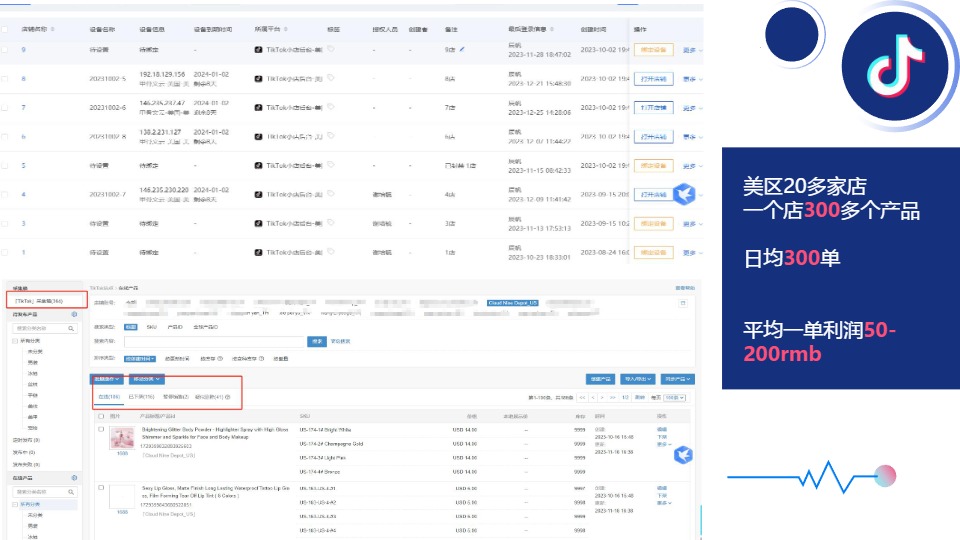
Task: Select the highlighted Cloud Nine Depot_US store tag
Action: tap(513, 303)
